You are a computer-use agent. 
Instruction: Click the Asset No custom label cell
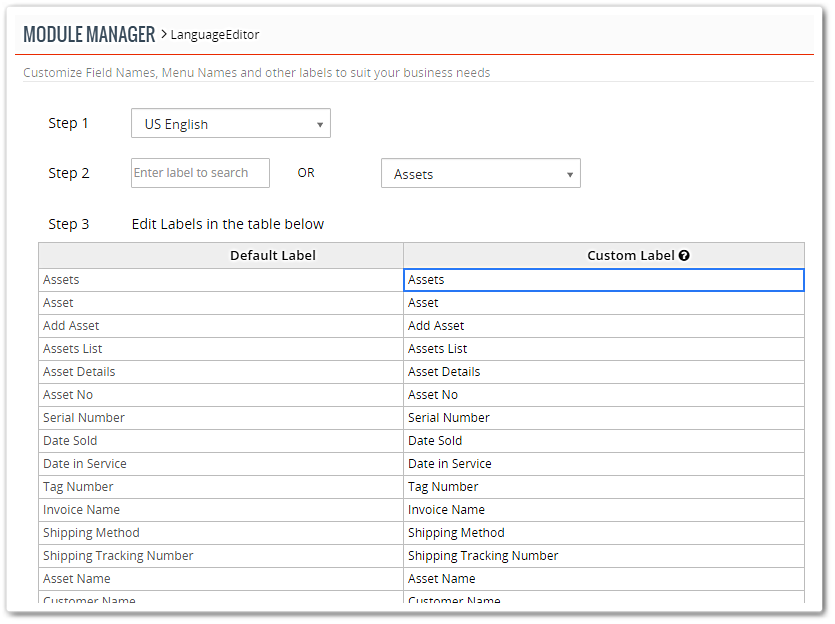[x=604, y=395]
